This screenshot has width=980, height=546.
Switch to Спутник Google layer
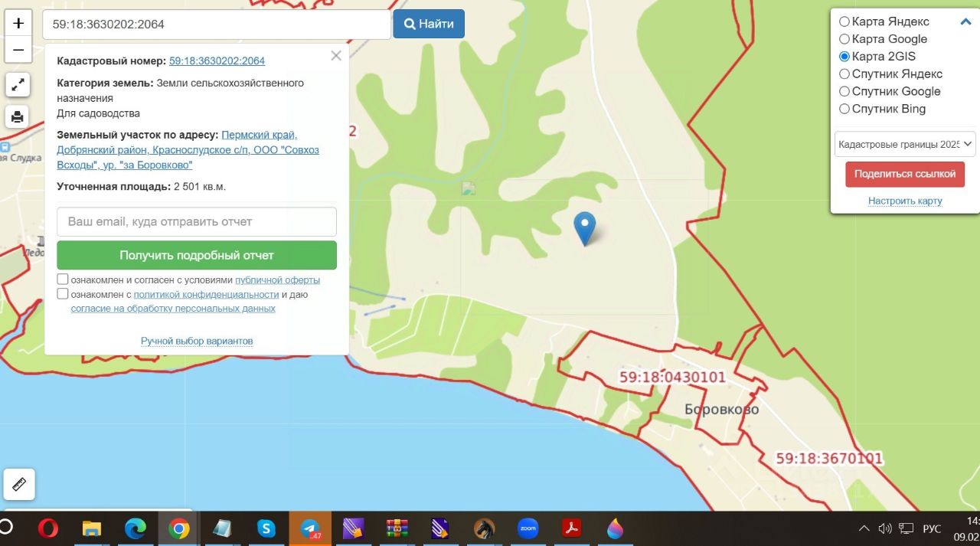coord(844,91)
